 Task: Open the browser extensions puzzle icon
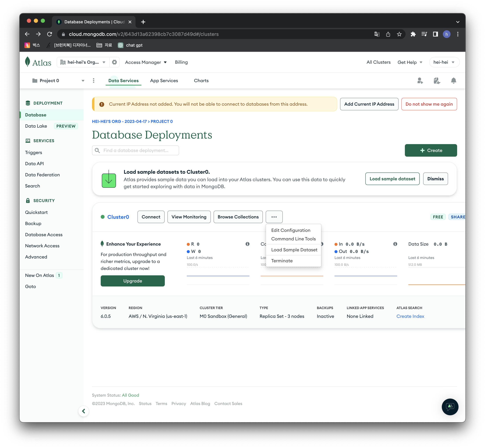coord(413,34)
